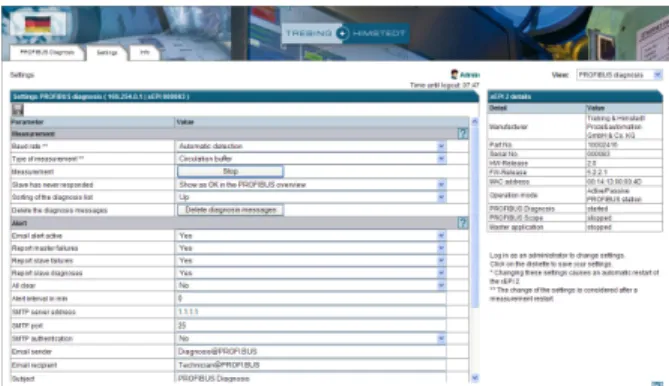Click the Part No detail label
The image size is (669, 386).
[500, 145]
